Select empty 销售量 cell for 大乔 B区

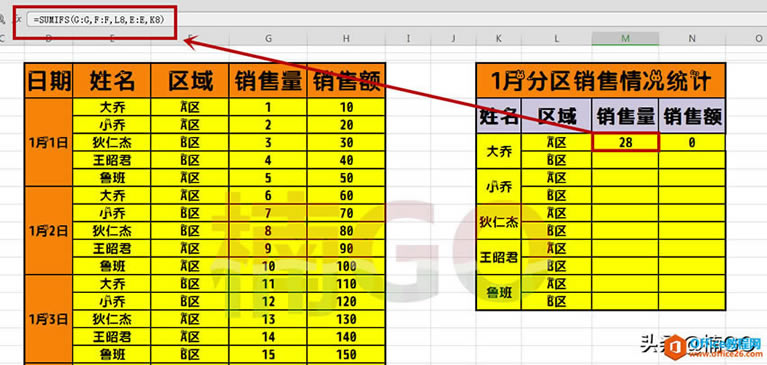(625, 160)
